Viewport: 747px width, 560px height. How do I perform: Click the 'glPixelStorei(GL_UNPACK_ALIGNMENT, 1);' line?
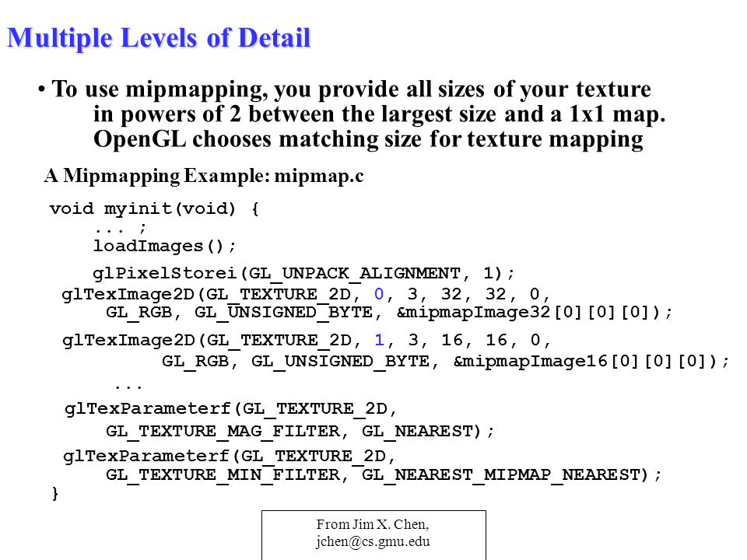[x=303, y=273]
